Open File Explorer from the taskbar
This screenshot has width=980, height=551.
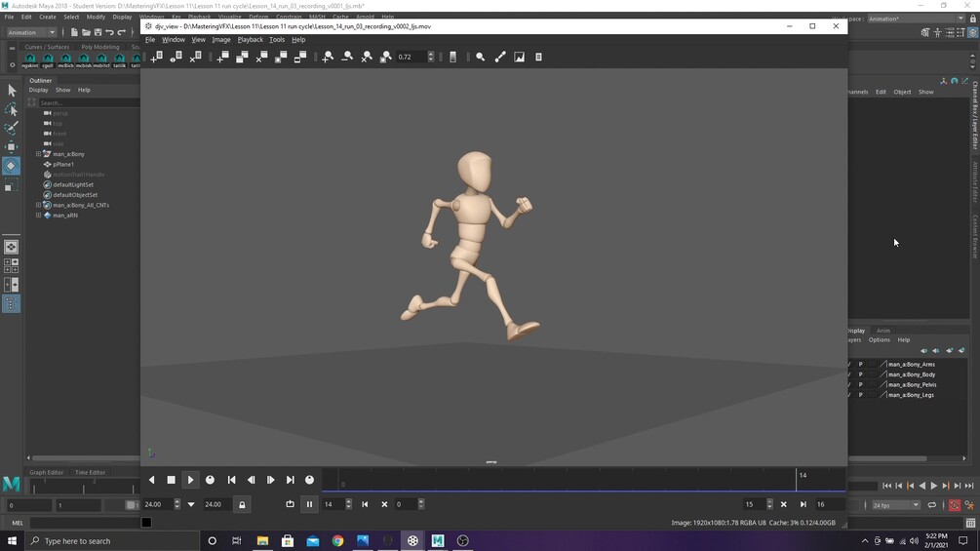[x=262, y=541]
